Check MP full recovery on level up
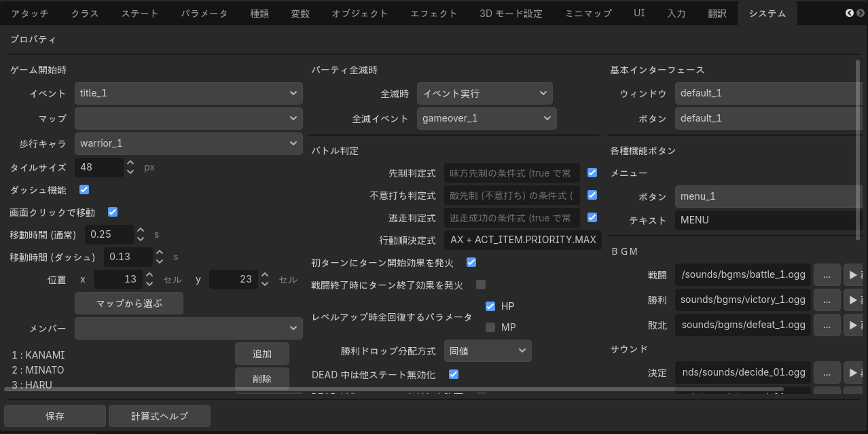Image resolution: width=868 pixels, height=434 pixels. click(490, 327)
